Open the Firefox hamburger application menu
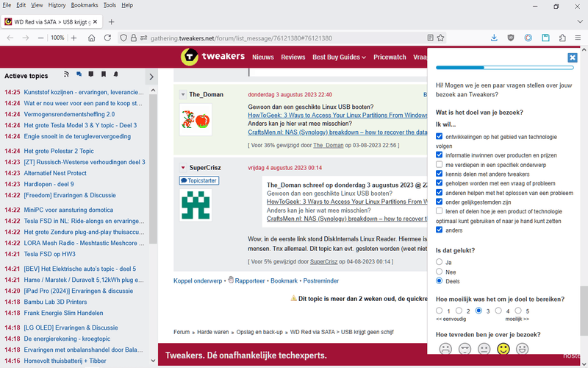The height and width of the screenshot is (368, 588). (x=578, y=38)
